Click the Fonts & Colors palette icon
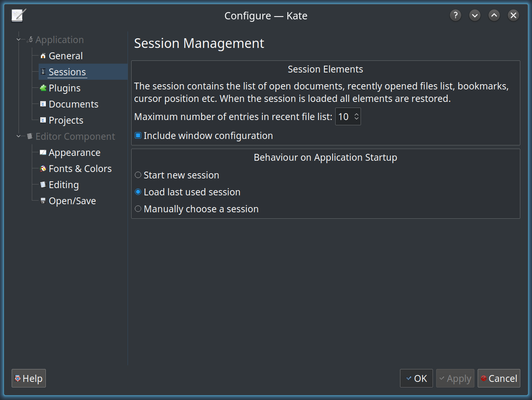 (43, 169)
